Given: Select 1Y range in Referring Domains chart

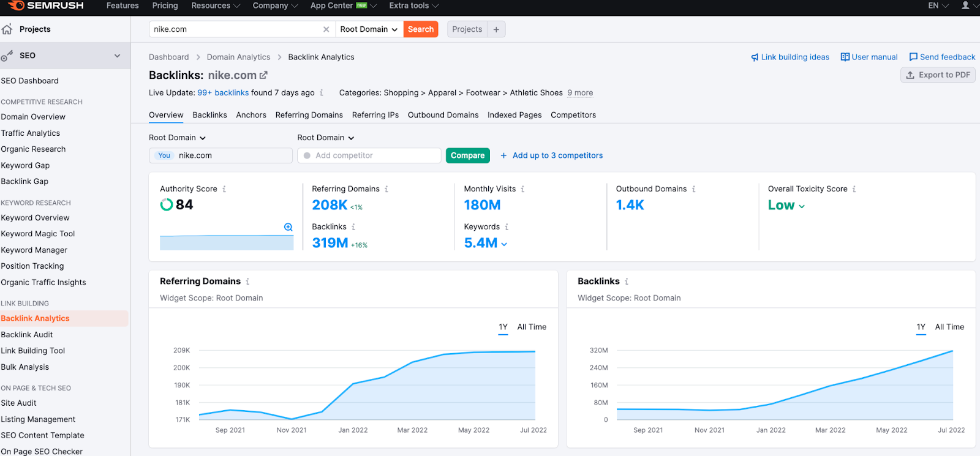Looking at the screenshot, I should [x=503, y=327].
